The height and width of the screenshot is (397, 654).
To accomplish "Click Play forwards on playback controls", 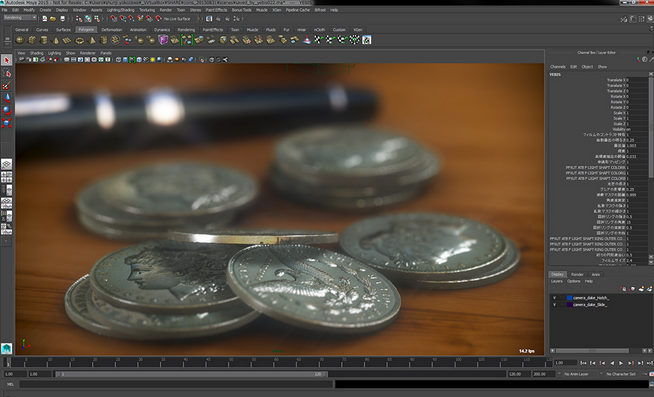I will click(621, 363).
